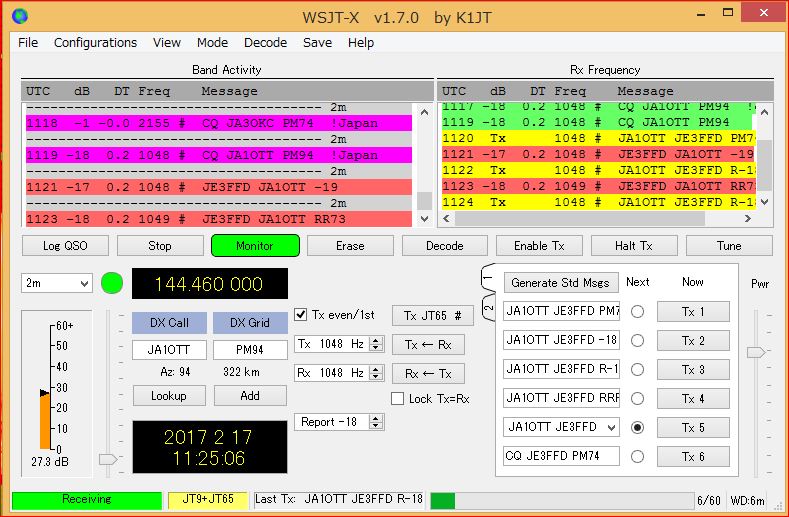Click the Halt Tx button

[632, 246]
